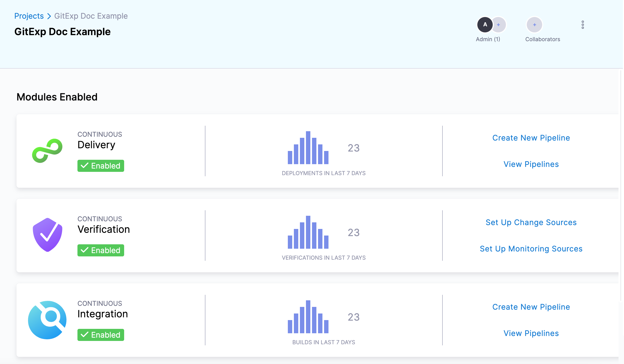Click the Enabled badge under Verification
Viewport: 624px width, 364px height.
point(101,250)
